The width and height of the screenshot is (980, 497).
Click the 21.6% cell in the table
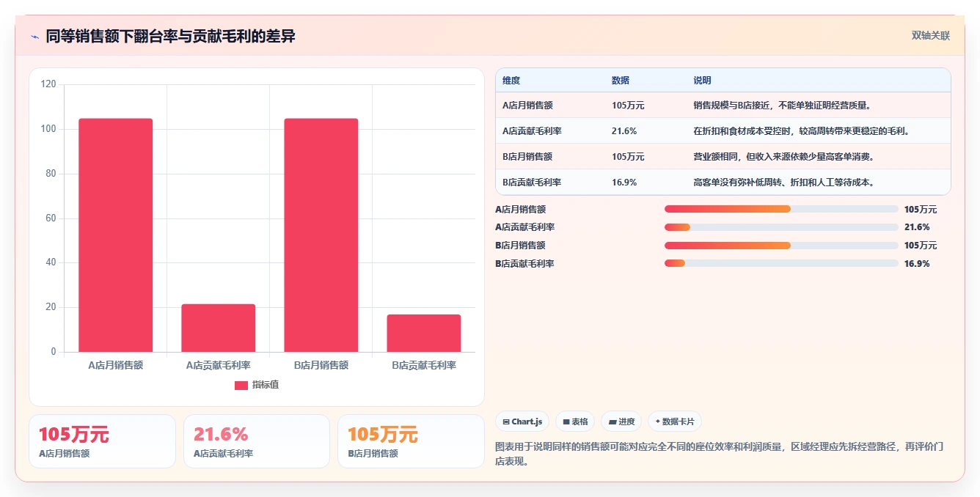point(624,131)
